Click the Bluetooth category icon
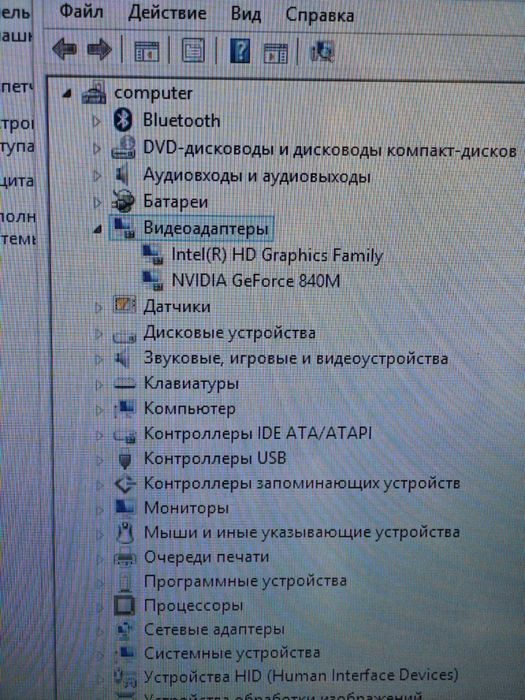525x700 pixels. coord(123,120)
